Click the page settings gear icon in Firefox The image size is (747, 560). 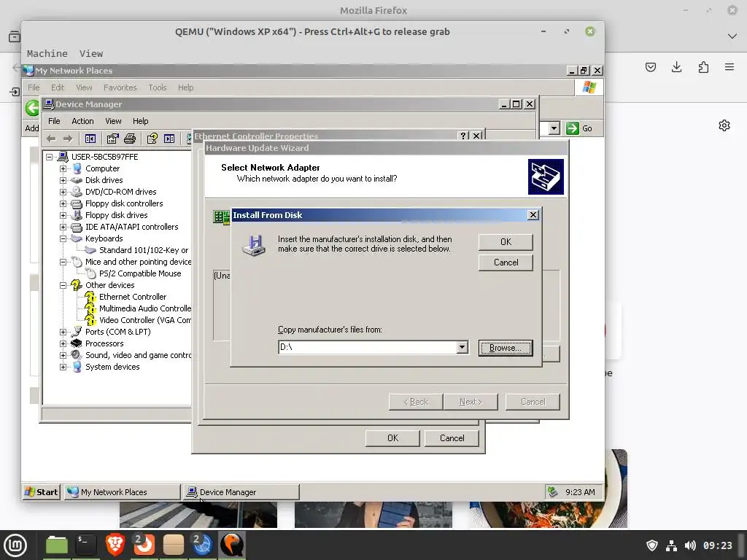point(724,125)
